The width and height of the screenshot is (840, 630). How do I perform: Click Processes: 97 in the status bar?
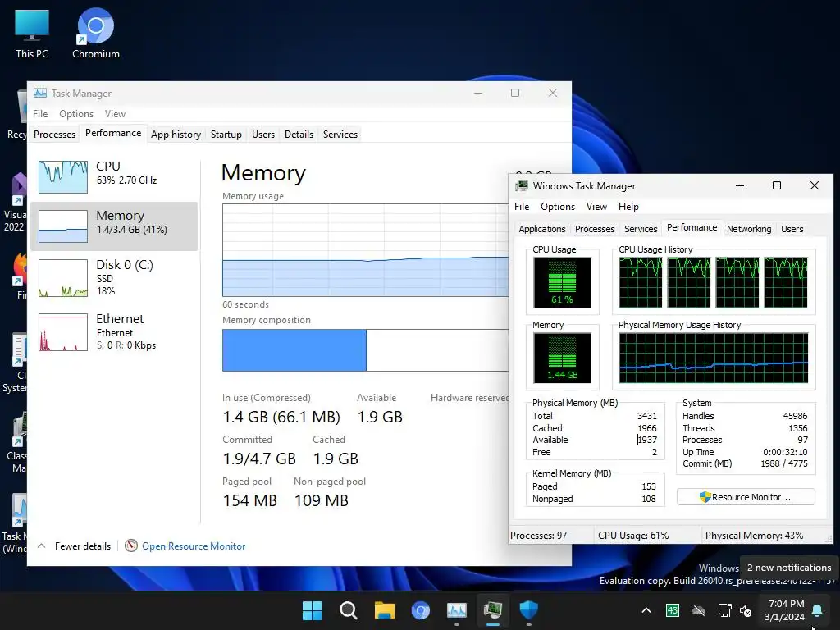coord(538,535)
